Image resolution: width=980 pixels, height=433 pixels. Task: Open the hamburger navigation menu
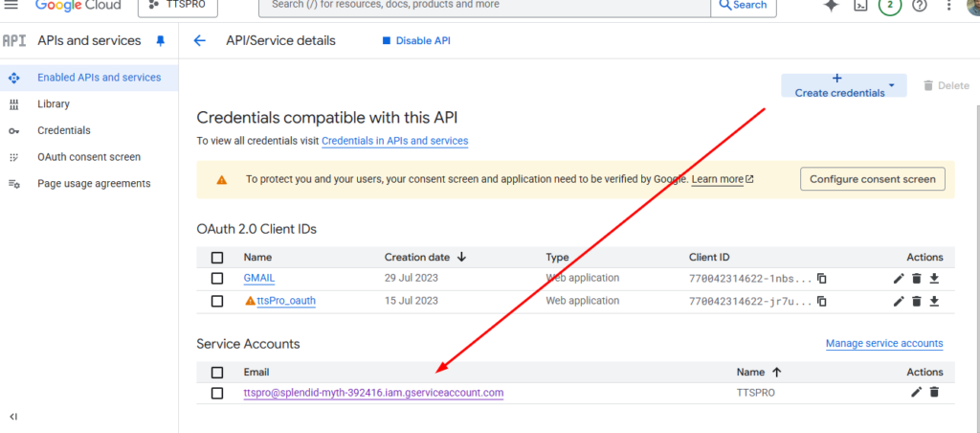[x=11, y=4]
